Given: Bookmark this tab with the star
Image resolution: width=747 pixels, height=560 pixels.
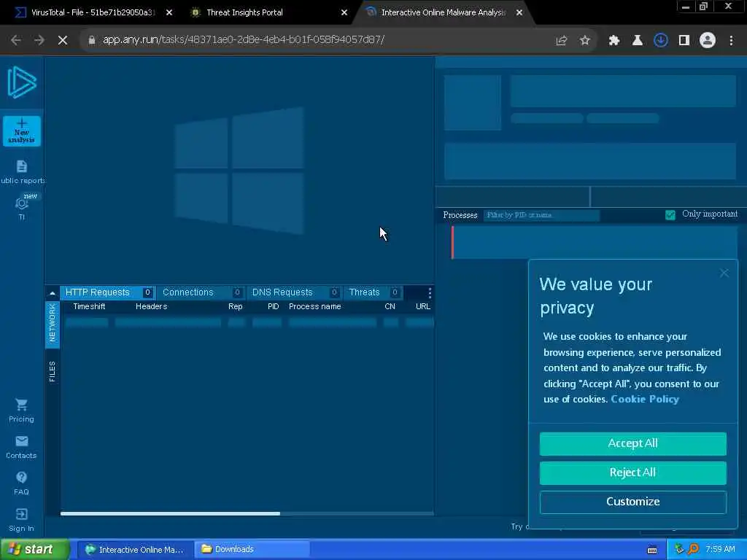Looking at the screenshot, I should [x=585, y=41].
